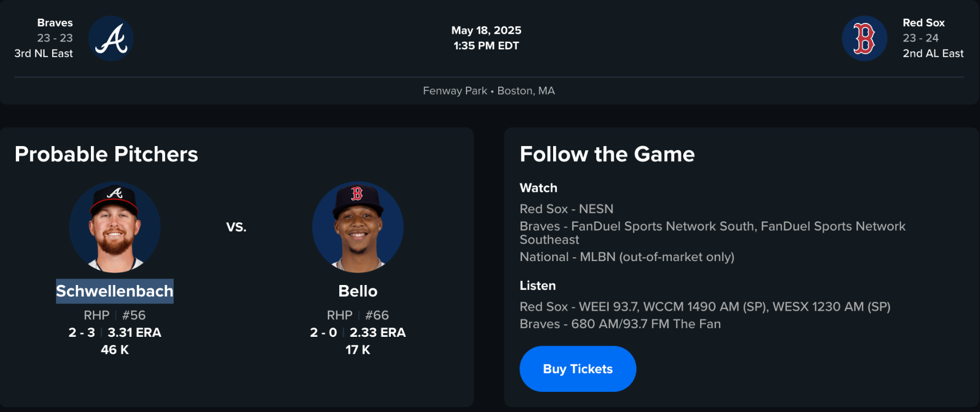Click the Red Sox WEEI 93.7 radio listing
Viewport: 980px width, 412px height.
click(x=705, y=307)
